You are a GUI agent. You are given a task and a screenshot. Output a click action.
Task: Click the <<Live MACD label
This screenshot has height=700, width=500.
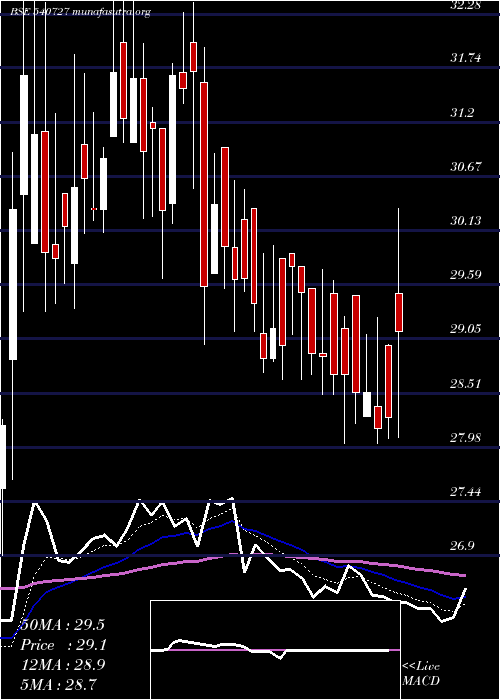click(x=421, y=673)
